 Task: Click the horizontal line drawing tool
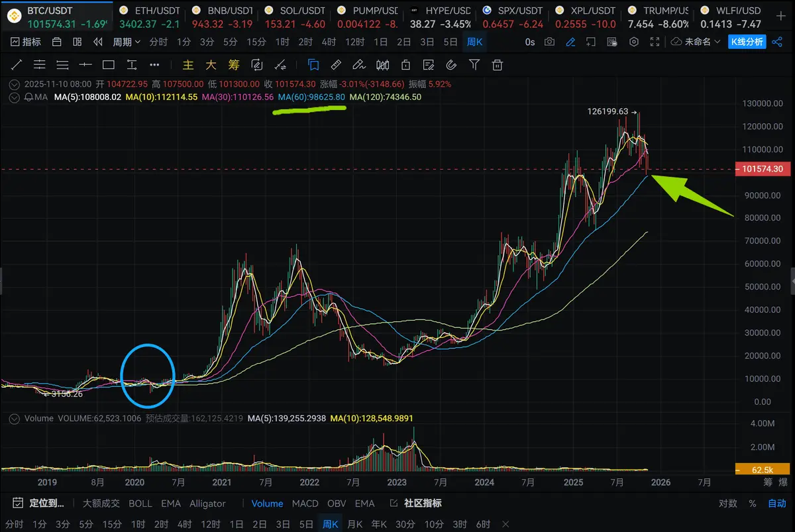pos(85,66)
